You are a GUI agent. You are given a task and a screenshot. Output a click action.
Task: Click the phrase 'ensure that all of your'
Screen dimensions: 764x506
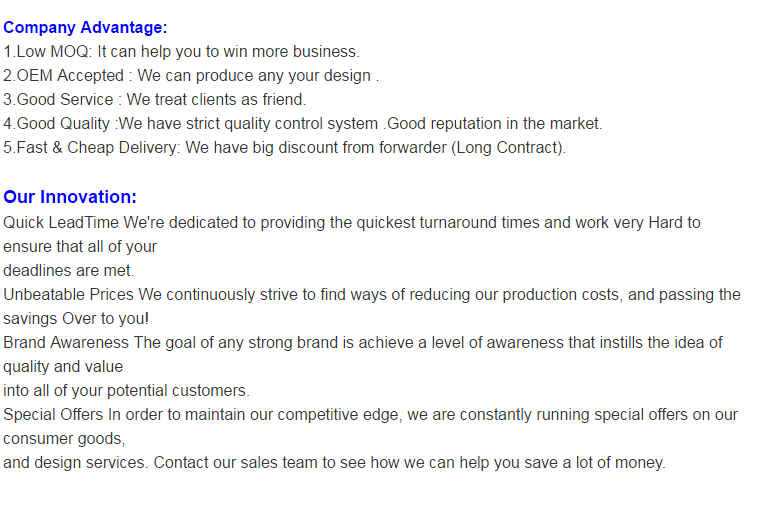coord(80,247)
